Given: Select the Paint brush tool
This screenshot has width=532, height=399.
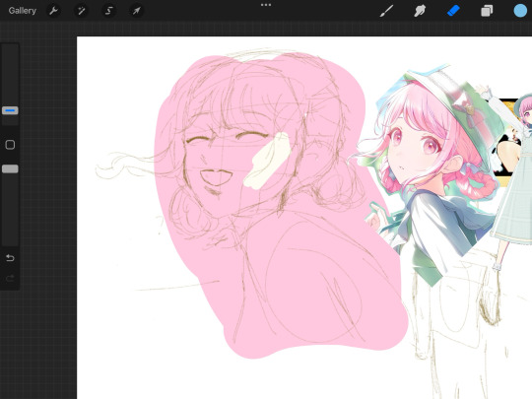Looking at the screenshot, I should click(387, 11).
